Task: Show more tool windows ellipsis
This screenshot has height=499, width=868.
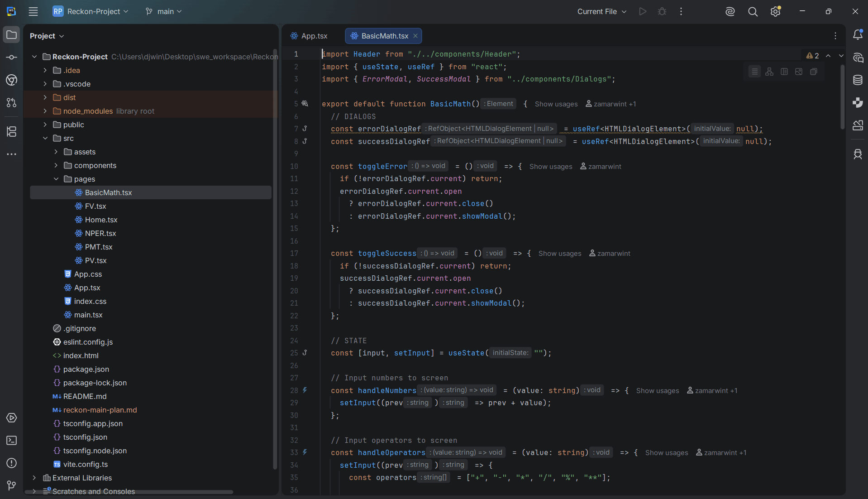Action: pyautogui.click(x=12, y=154)
